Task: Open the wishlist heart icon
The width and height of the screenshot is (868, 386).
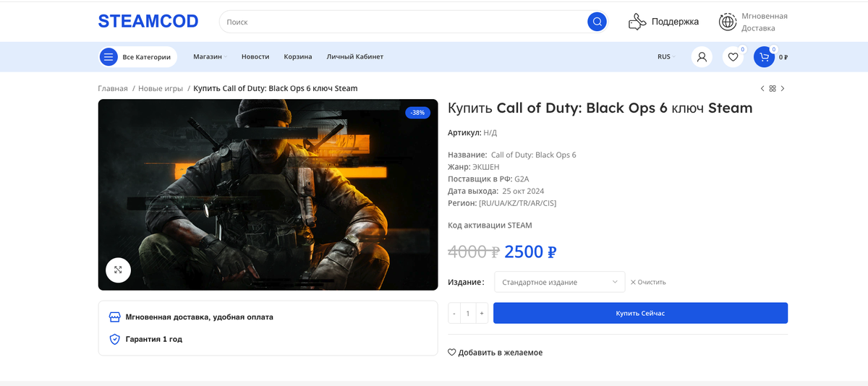Action: 733,56
